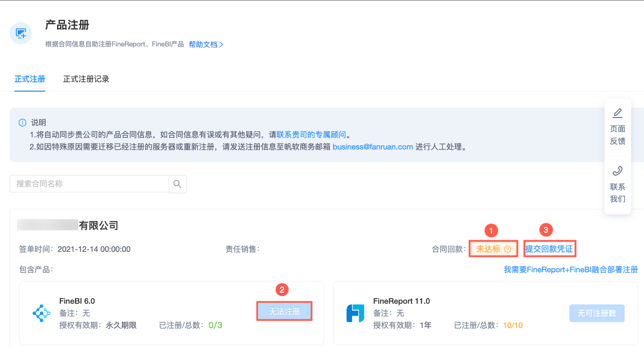Switch to the 正式注册 tab

coord(30,79)
